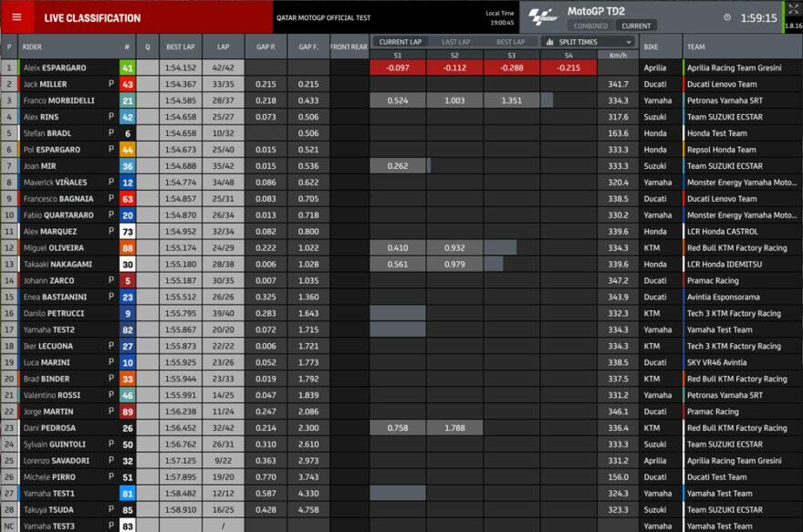Click the version number 1.8.16

(x=792, y=25)
